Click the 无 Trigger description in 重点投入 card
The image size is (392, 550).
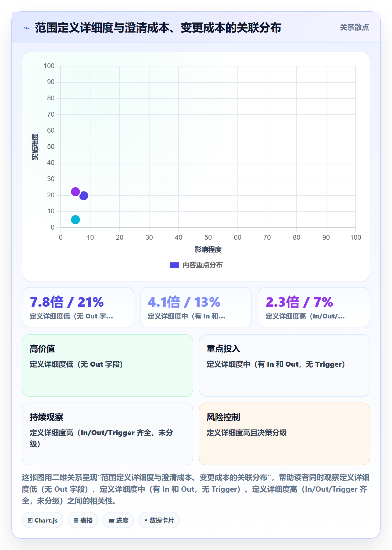click(276, 364)
